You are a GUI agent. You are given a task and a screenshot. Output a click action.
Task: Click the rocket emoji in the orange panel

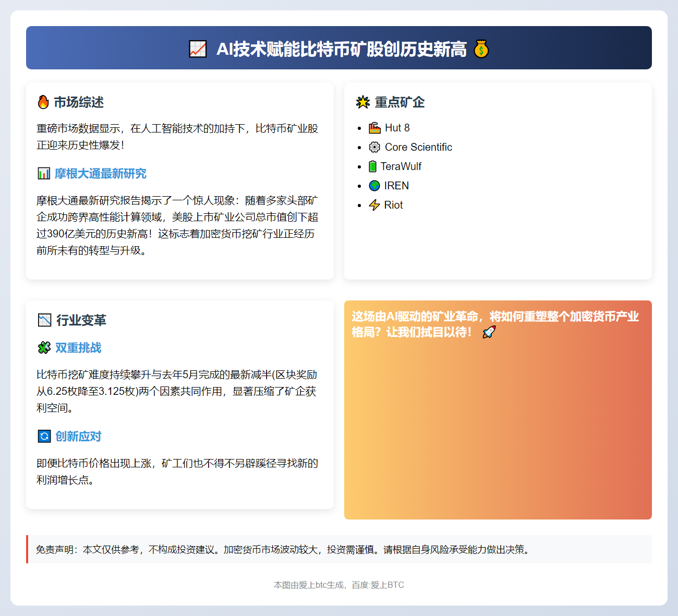tap(489, 332)
